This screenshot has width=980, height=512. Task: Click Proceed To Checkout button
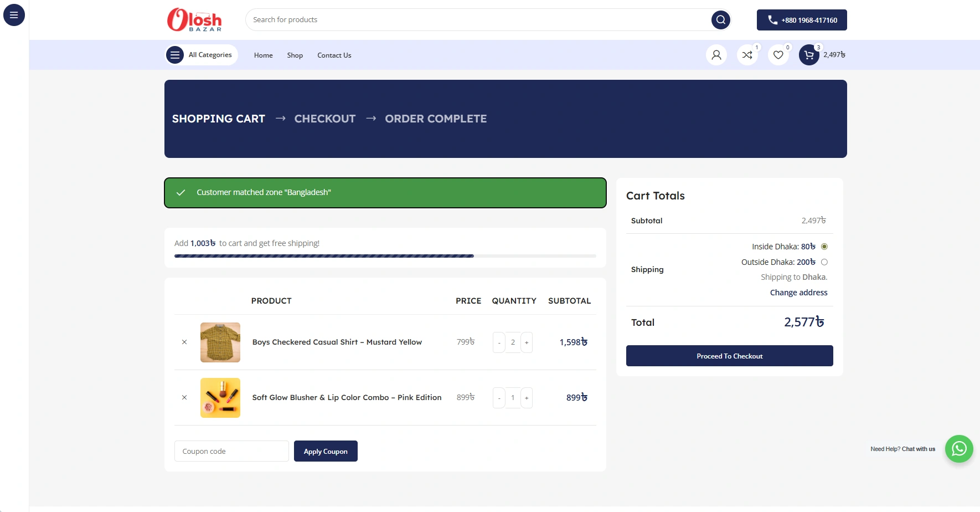729,356
